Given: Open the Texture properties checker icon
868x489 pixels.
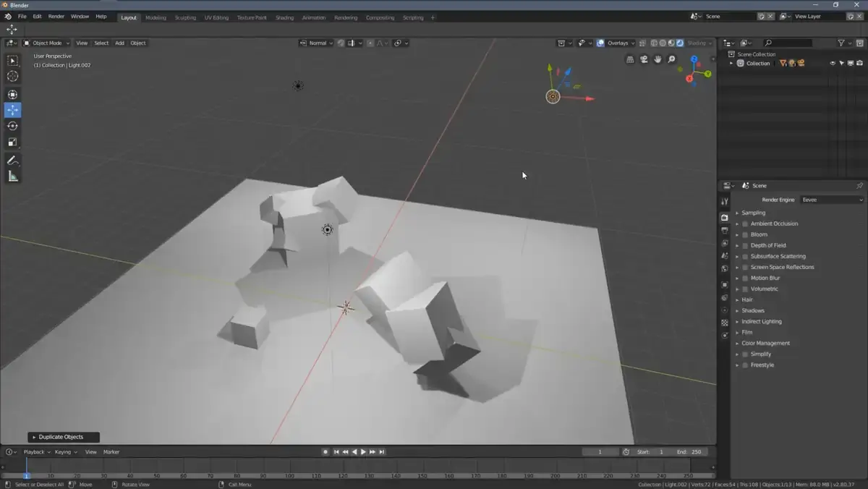Looking at the screenshot, I should tap(725, 323).
